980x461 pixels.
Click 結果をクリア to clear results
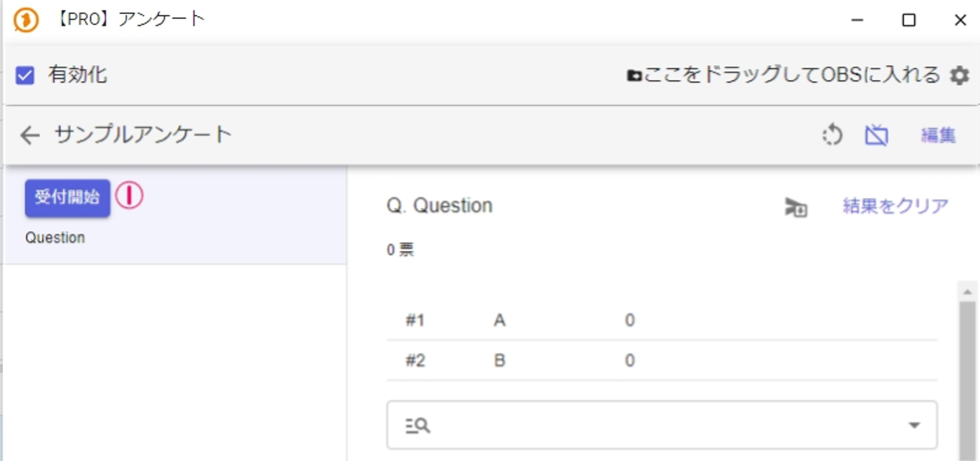[x=895, y=206]
